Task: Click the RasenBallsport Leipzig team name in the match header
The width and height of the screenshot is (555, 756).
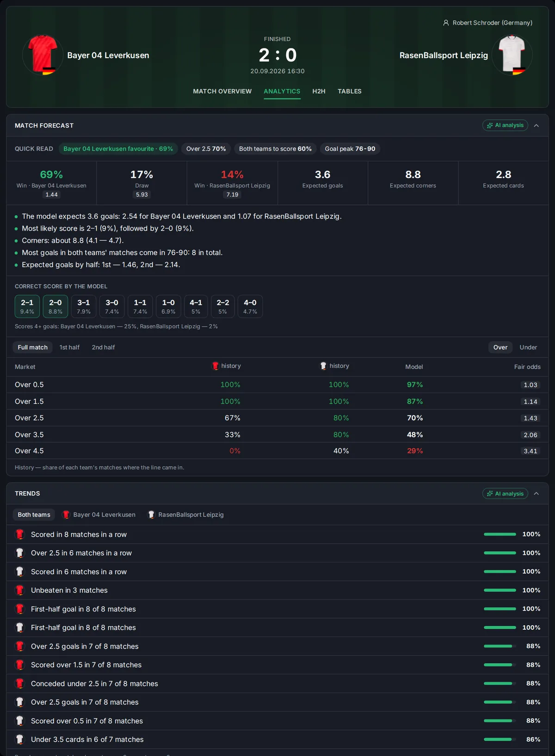Action: click(444, 55)
